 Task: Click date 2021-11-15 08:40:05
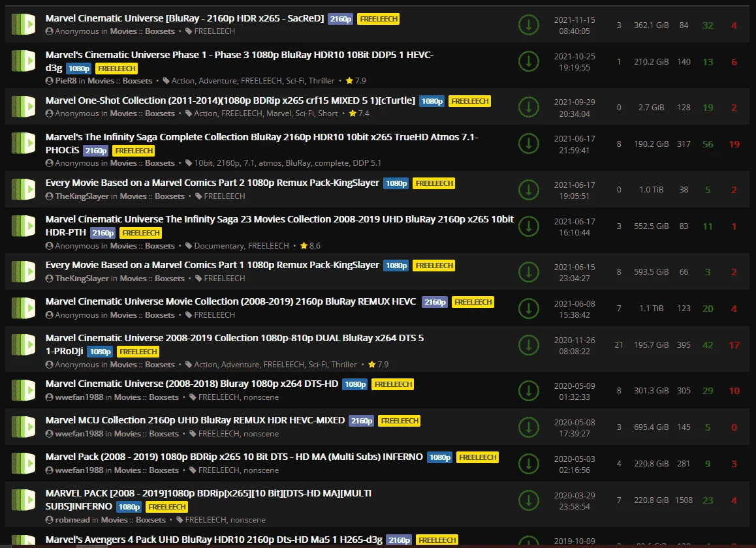point(575,25)
